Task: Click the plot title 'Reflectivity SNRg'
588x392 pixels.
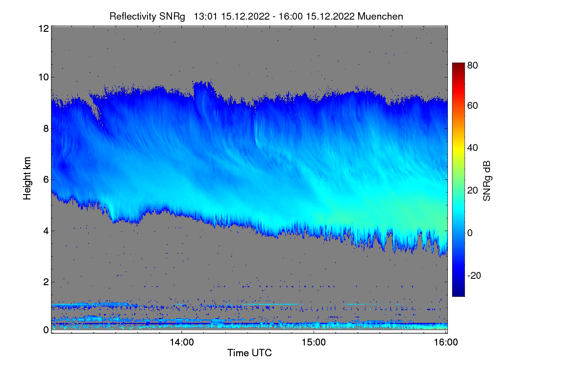Action: [x=147, y=16]
